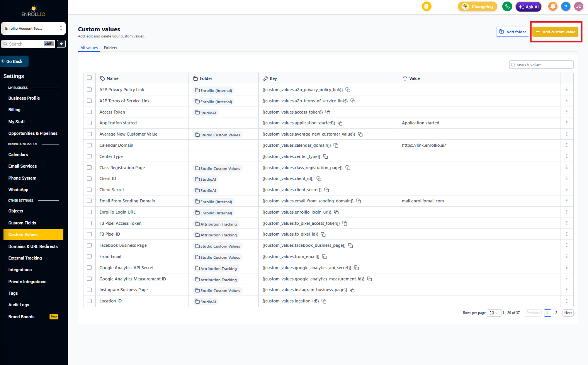588x365 pixels.
Task: Open Domains & URL Redirects settings
Action: click(x=33, y=246)
